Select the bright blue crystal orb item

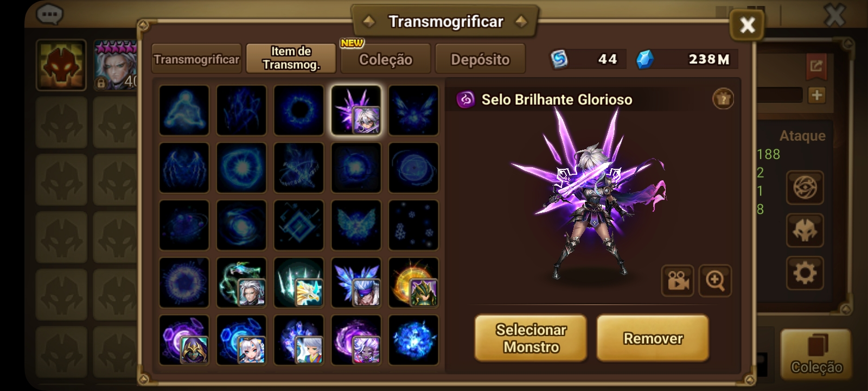click(413, 340)
